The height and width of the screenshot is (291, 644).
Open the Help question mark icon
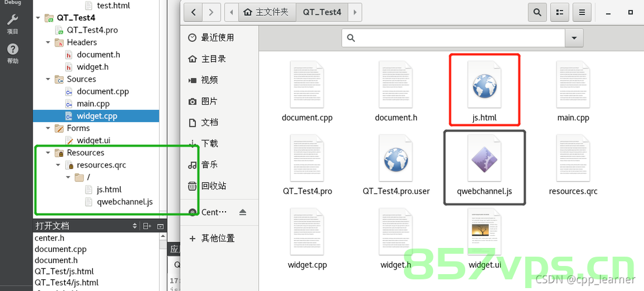pos(13,49)
